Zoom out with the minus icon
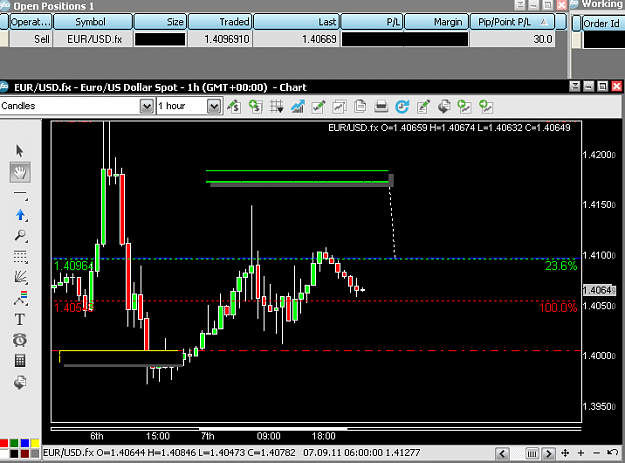Image resolution: width=625 pixels, height=463 pixels. click(596, 453)
